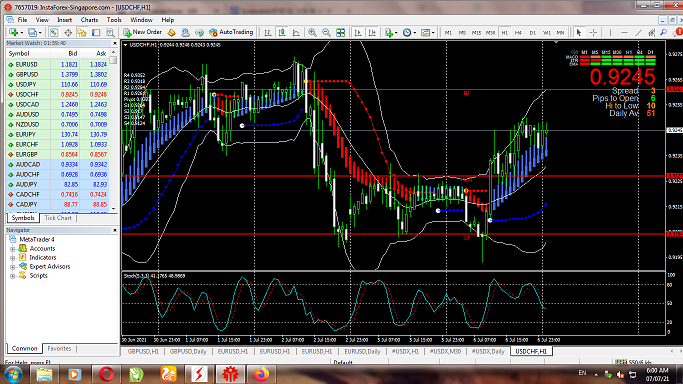683x384 pixels.
Task: Expand the Expert Advisors tree node
Action: click(x=13, y=267)
